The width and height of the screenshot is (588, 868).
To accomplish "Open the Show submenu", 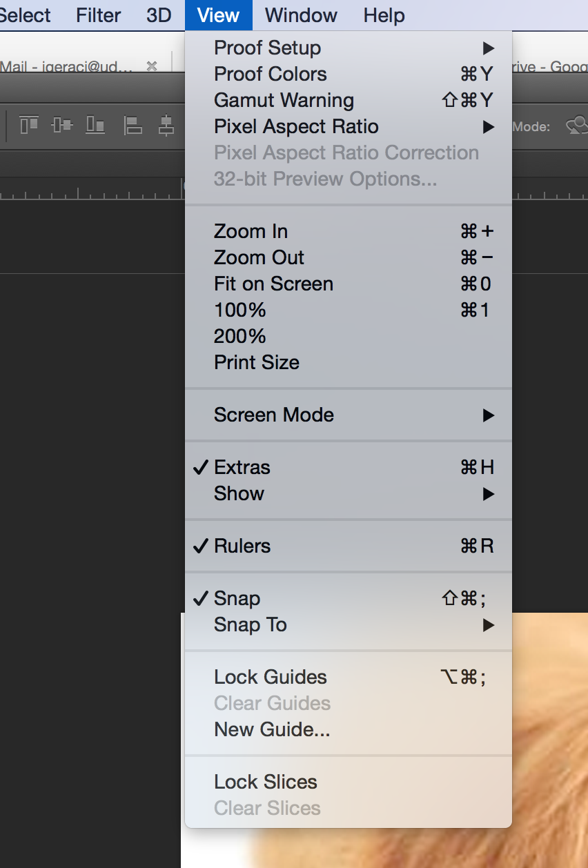I will 349,493.
